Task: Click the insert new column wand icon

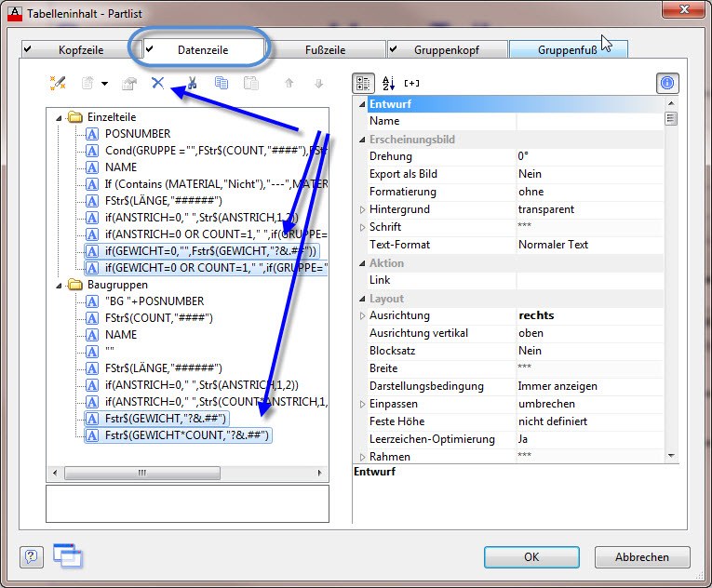Action: pos(58,83)
